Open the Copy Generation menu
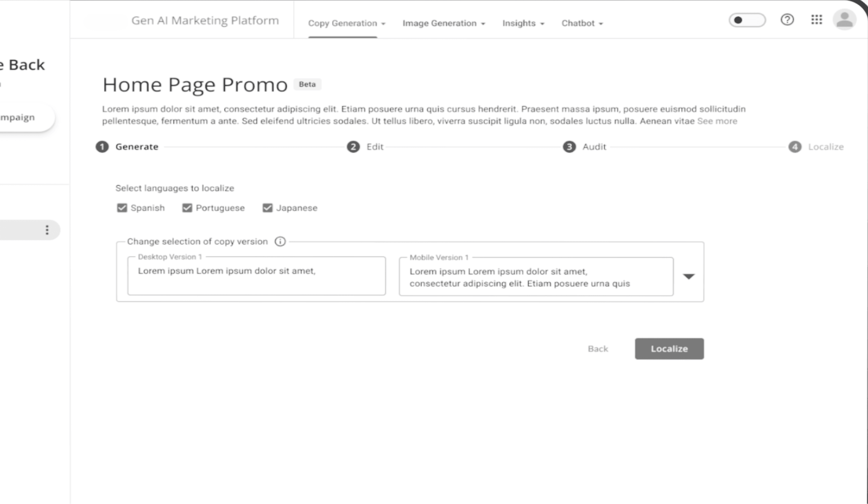The width and height of the screenshot is (868, 504). pyautogui.click(x=346, y=23)
